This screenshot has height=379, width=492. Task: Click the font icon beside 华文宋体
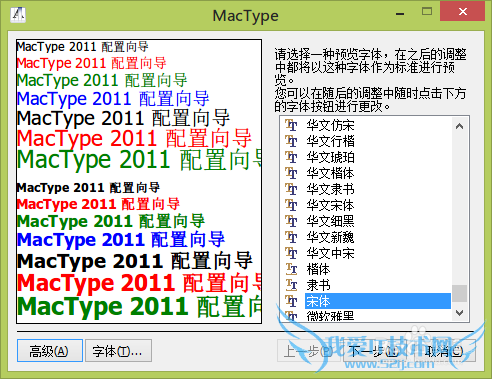[x=291, y=205]
